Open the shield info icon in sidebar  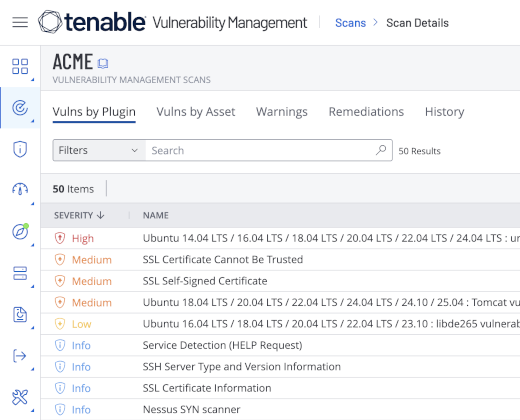click(x=20, y=149)
